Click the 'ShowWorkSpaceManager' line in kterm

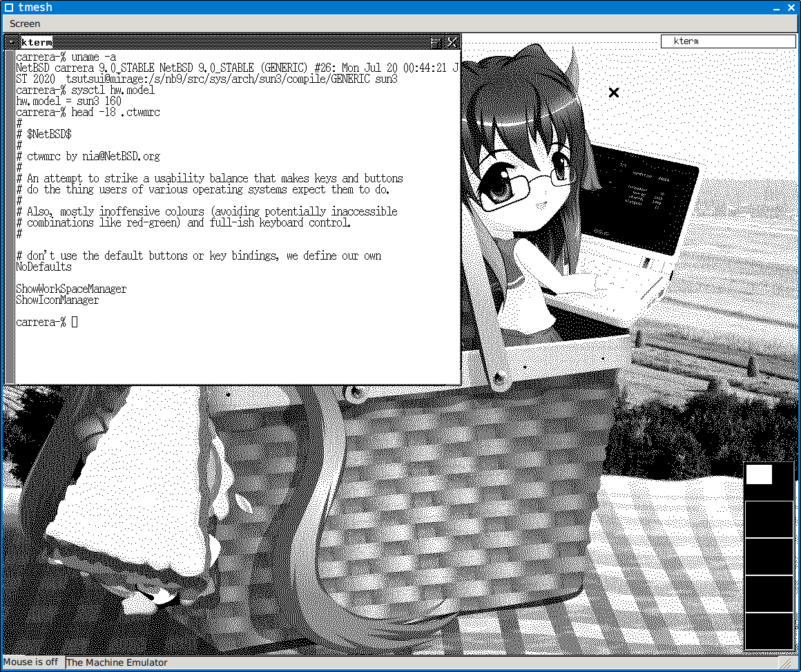71,289
